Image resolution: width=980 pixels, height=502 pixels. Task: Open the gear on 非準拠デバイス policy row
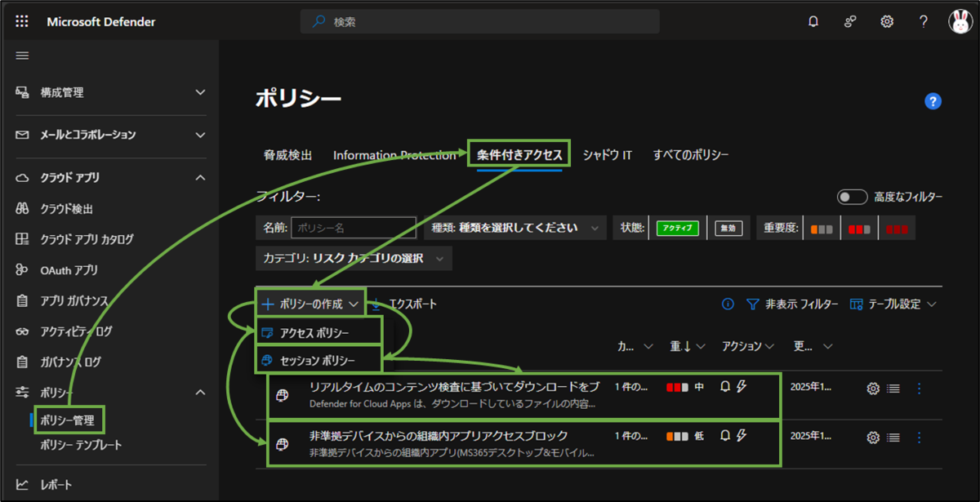[x=873, y=438]
